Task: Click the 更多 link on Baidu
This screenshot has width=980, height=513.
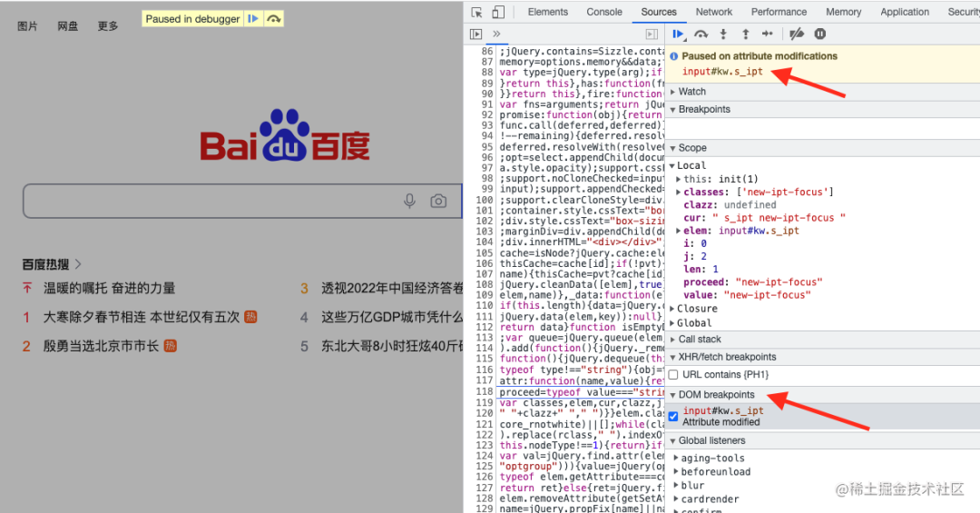Action: [107, 26]
